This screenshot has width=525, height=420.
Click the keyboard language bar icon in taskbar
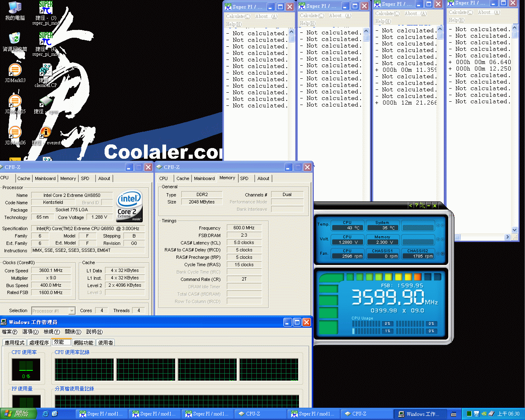click(x=454, y=414)
